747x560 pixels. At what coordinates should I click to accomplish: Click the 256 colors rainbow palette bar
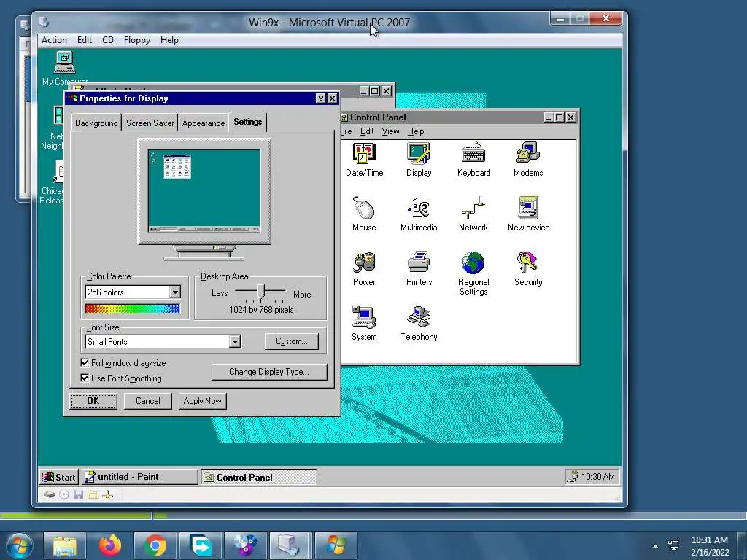[x=133, y=308]
